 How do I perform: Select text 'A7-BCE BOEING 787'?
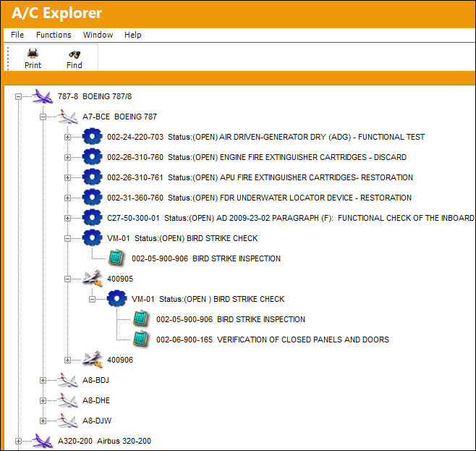[119, 117]
